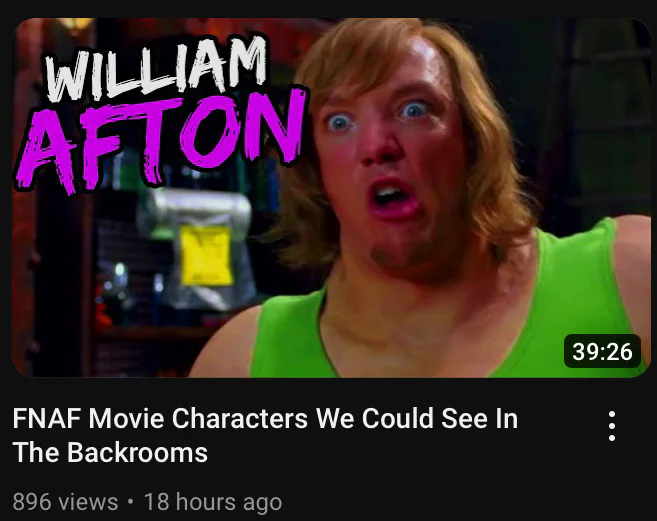This screenshot has height=521, width=657.
Task: Click the 18 hours ago timestamp
Action: 213,501
